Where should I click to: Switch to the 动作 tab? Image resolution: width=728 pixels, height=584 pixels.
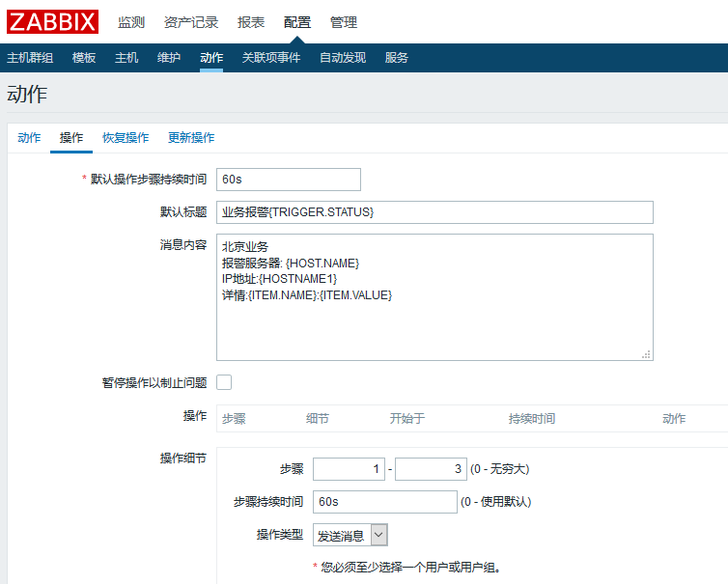coord(29,138)
